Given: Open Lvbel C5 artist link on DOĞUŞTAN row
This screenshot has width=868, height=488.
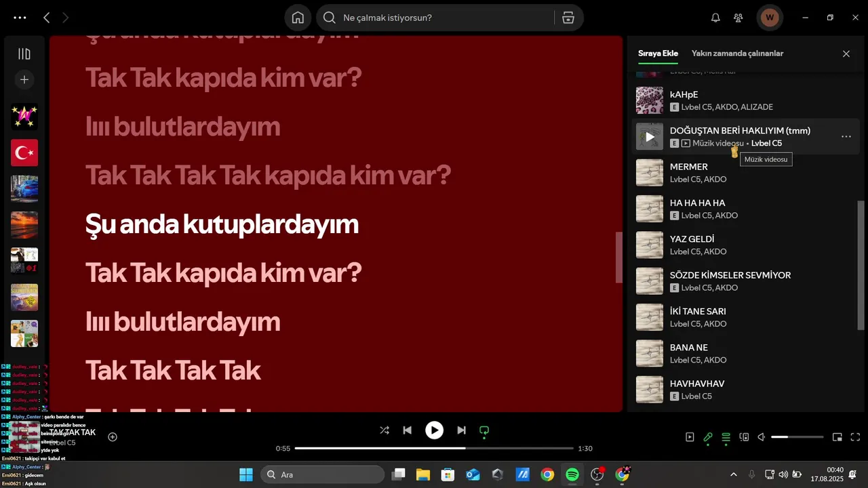Looking at the screenshot, I should [766, 144].
